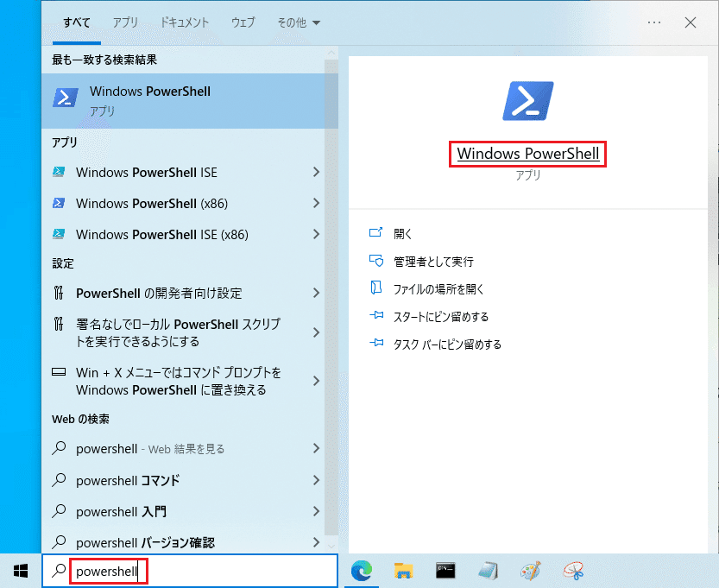Click search icon beside powershell コマンド
The width and height of the screenshot is (719, 588).
[x=60, y=480]
